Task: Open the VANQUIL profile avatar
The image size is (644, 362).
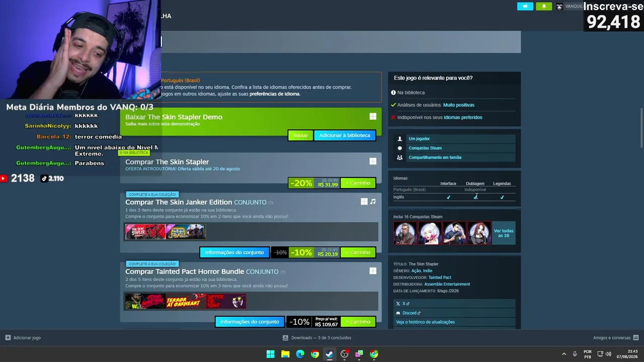Action: pos(559,7)
